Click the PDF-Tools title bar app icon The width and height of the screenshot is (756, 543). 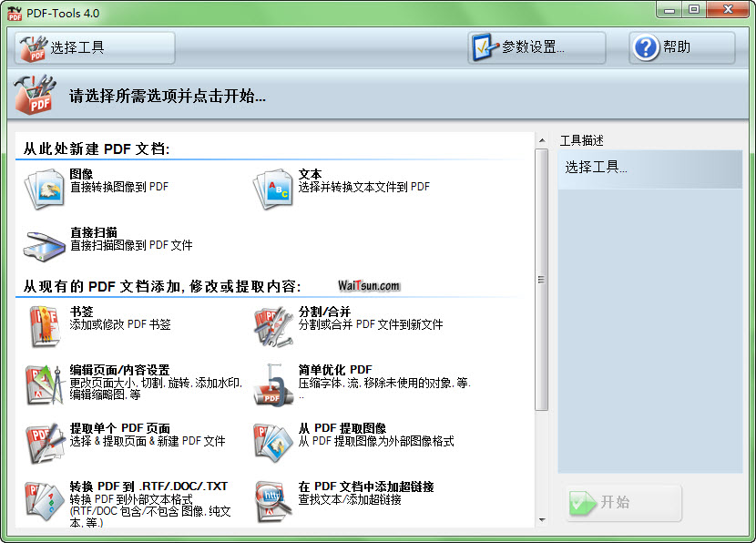[14, 13]
